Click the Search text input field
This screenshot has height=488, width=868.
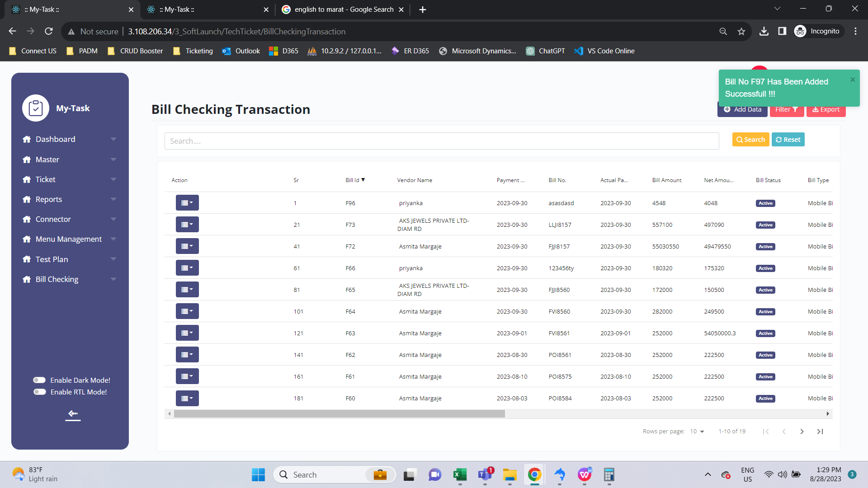[x=442, y=141]
